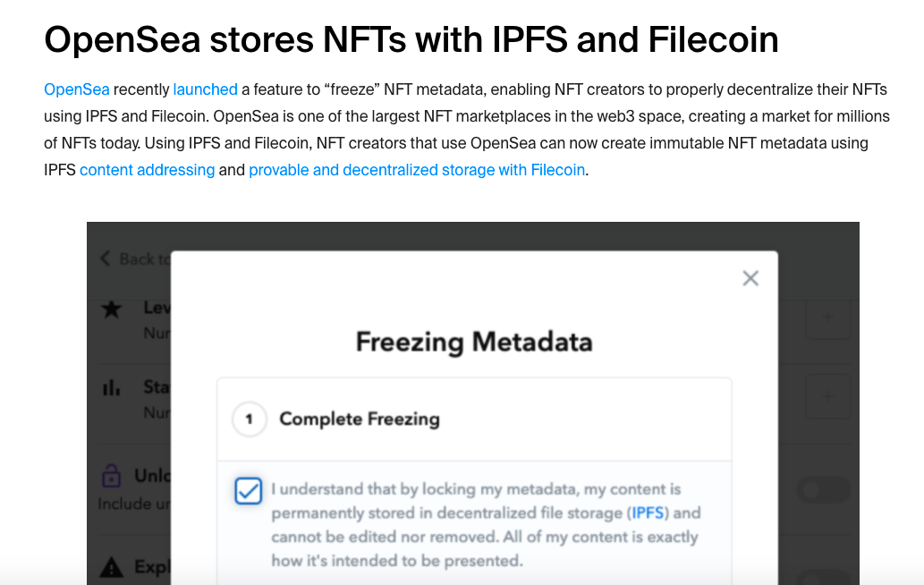
Task: Follow the "launched" hyperlink
Action: (205, 89)
